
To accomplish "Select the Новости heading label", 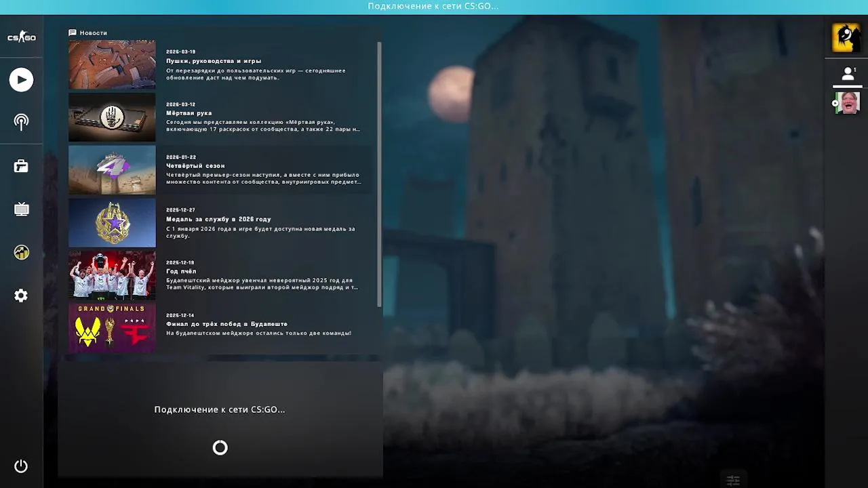I will tap(94, 33).
